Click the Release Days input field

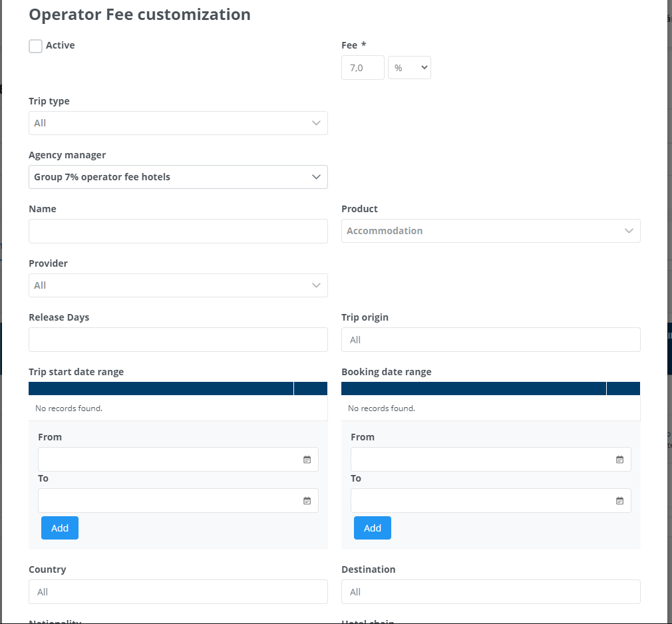pos(178,339)
